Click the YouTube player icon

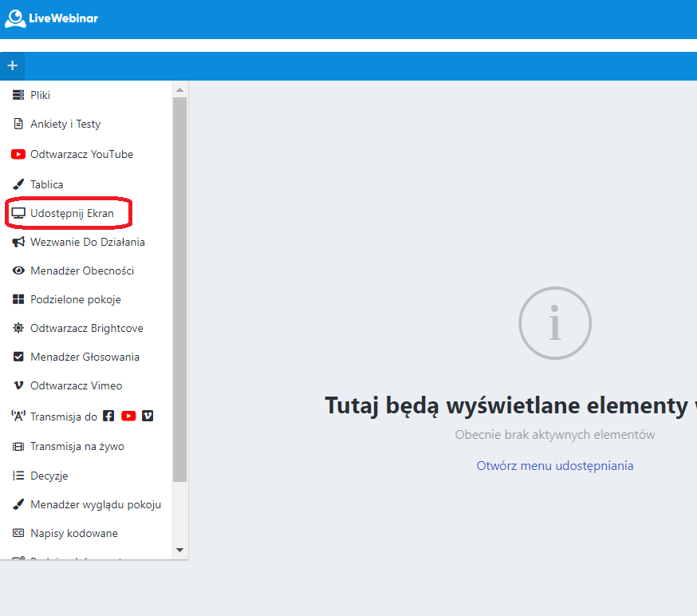[x=18, y=154]
